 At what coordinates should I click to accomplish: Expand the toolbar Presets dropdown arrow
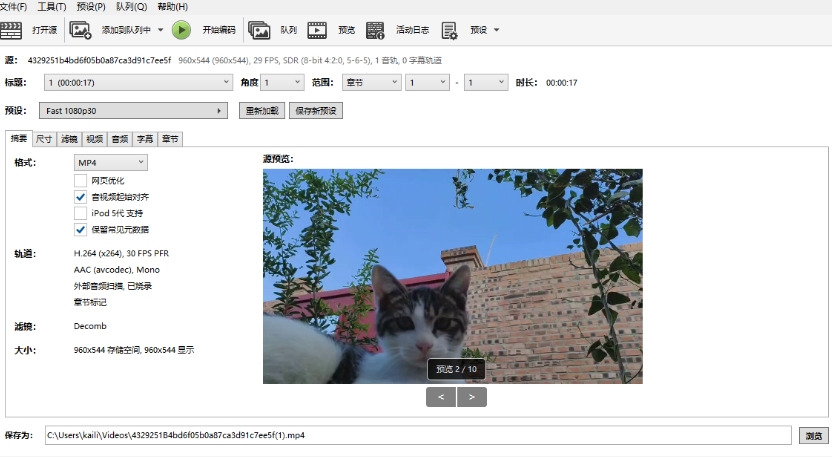497,30
